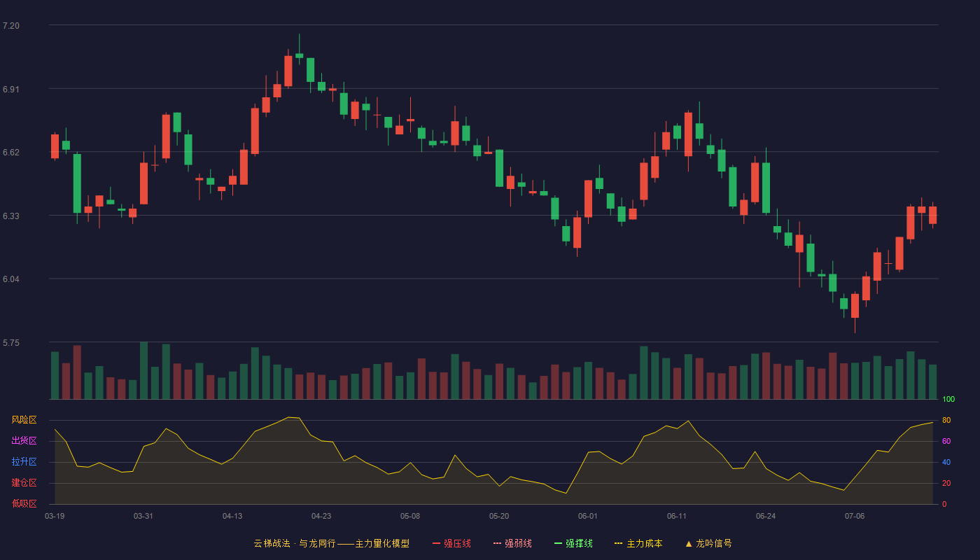Select the 建仓区 zone label

point(24,483)
